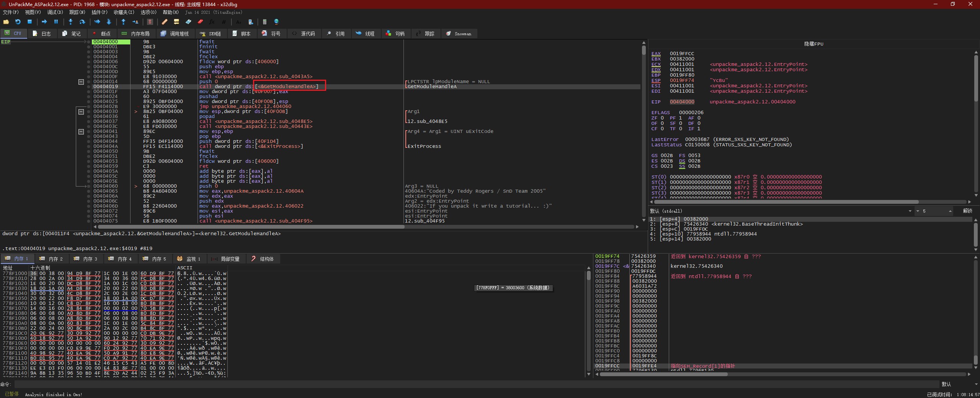Collapse the code block at 00404030

point(81,111)
